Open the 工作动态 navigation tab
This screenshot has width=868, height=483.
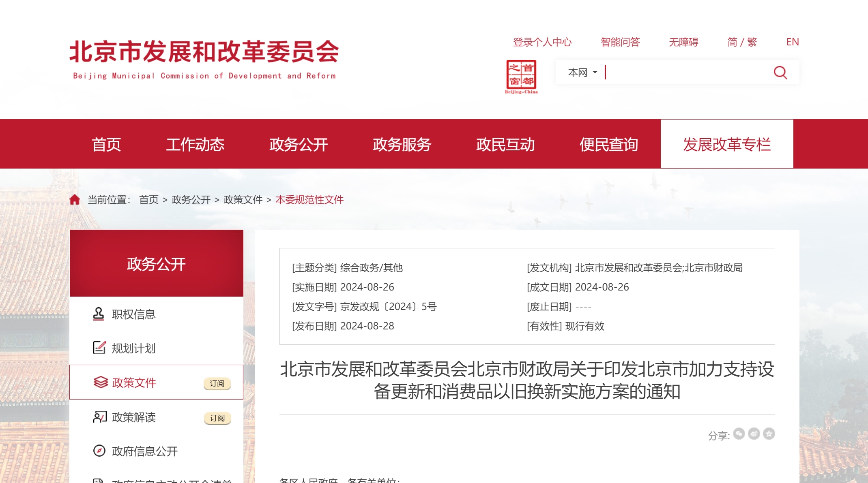pos(195,144)
